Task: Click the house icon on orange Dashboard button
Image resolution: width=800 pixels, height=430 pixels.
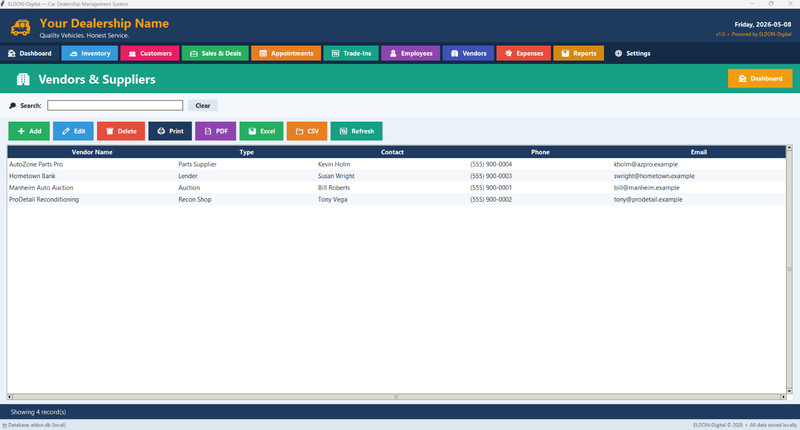Action: (x=742, y=79)
